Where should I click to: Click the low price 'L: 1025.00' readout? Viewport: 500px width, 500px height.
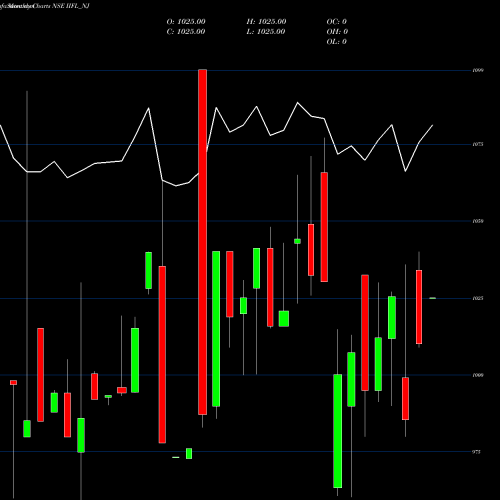pyautogui.click(x=266, y=32)
